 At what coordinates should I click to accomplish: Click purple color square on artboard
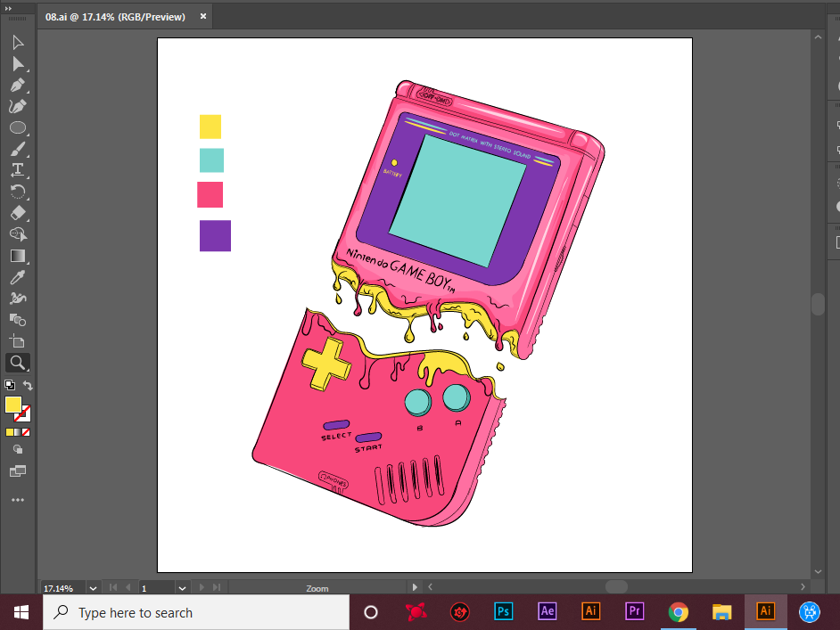click(216, 236)
